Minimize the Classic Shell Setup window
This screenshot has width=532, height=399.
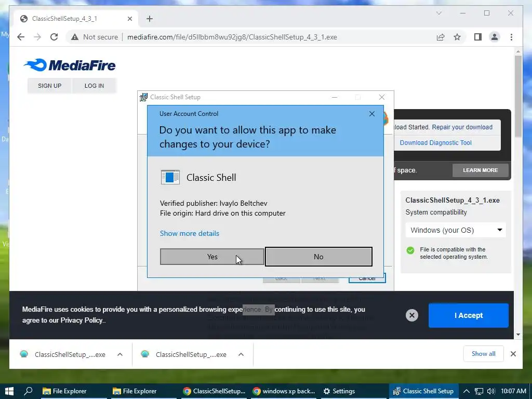[335, 97]
